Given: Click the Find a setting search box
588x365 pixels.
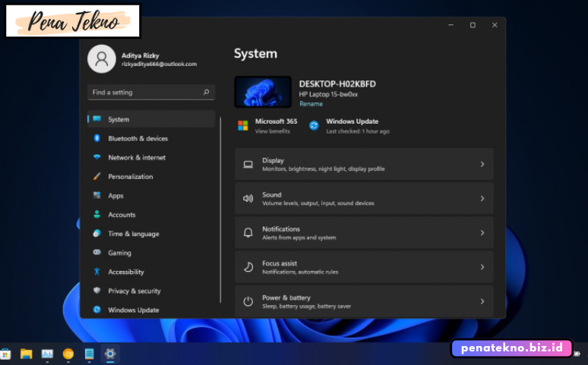Looking at the screenshot, I should (151, 92).
